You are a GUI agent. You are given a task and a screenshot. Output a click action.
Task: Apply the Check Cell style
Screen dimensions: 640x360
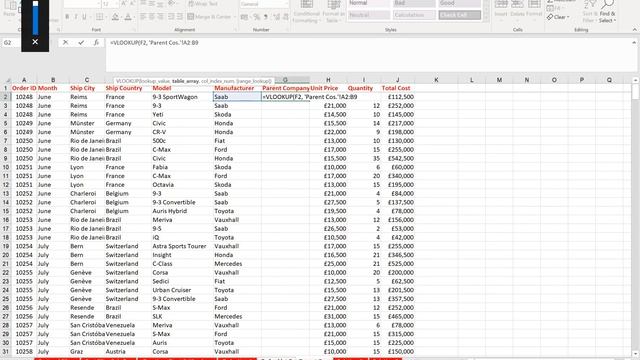click(x=459, y=15)
